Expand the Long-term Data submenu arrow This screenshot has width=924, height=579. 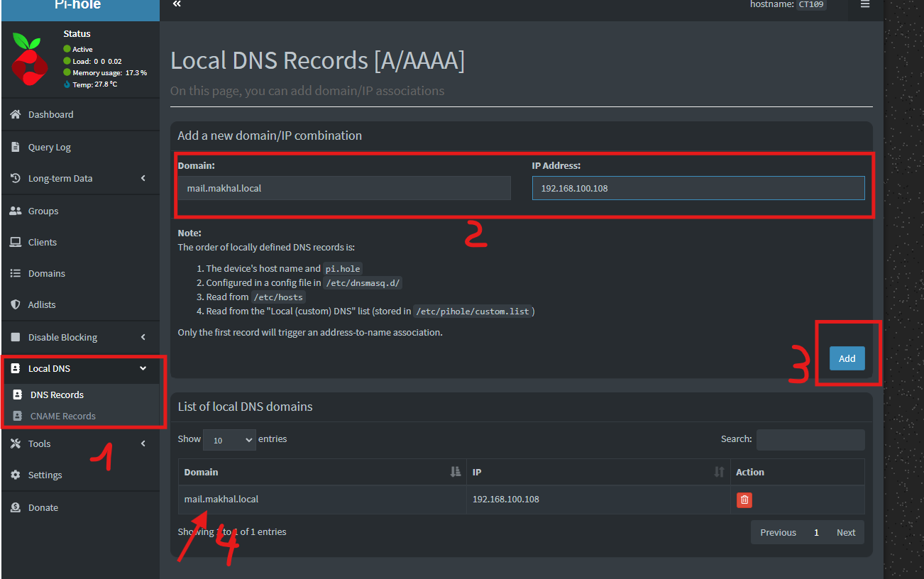(x=143, y=178)
